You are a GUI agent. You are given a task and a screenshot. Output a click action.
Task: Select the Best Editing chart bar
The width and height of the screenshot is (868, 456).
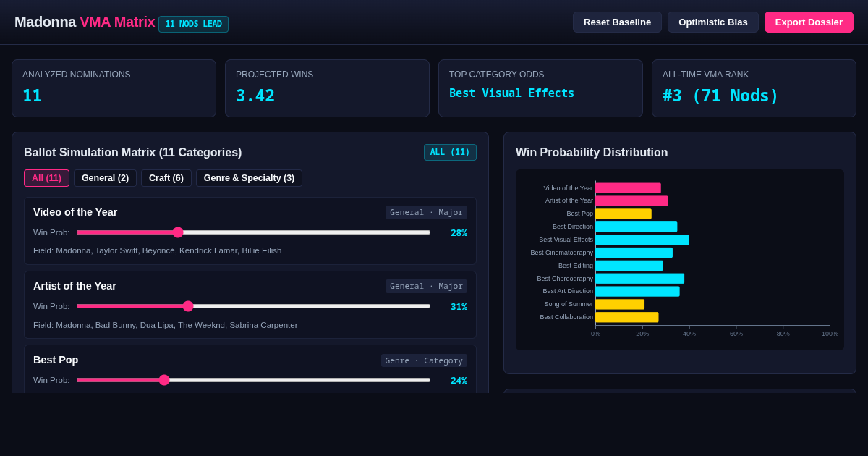tap(629, 266)
